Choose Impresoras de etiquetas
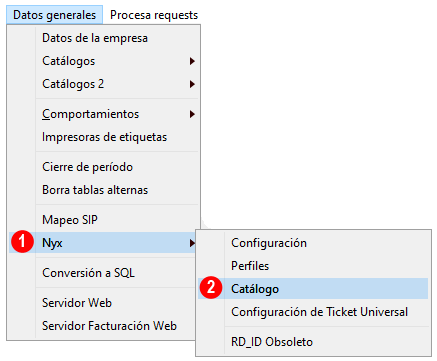The height and width of the screenshot is (361, 437). pyautogui.click(x=103, y=137)
